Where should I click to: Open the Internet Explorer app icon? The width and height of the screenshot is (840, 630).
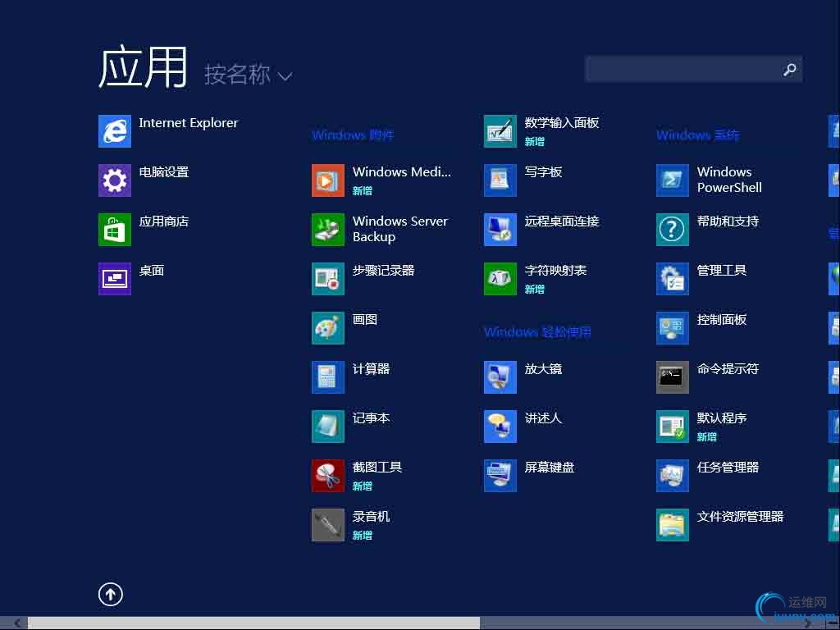pyautogui.click(x=115, y=130)
